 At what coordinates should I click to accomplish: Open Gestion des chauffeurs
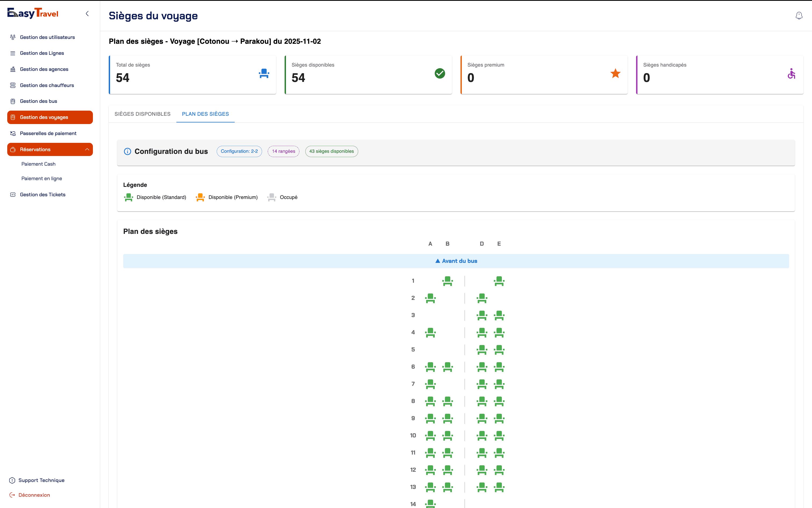click(50, 85)
